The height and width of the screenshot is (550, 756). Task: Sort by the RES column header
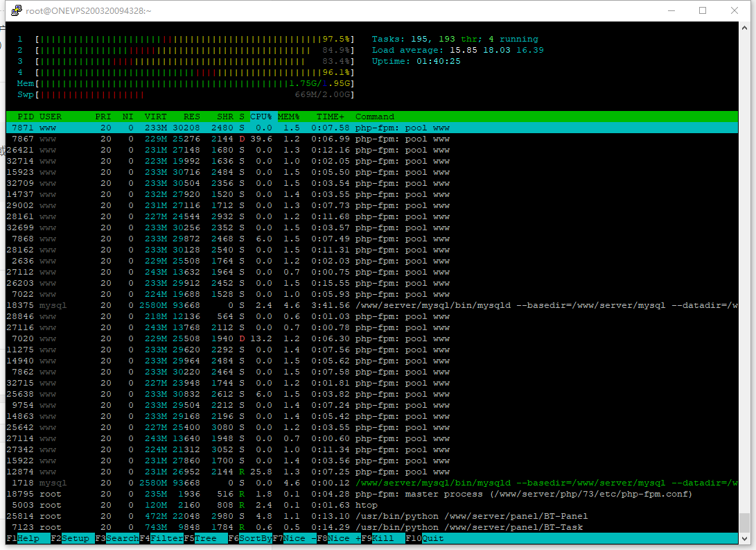191,117
